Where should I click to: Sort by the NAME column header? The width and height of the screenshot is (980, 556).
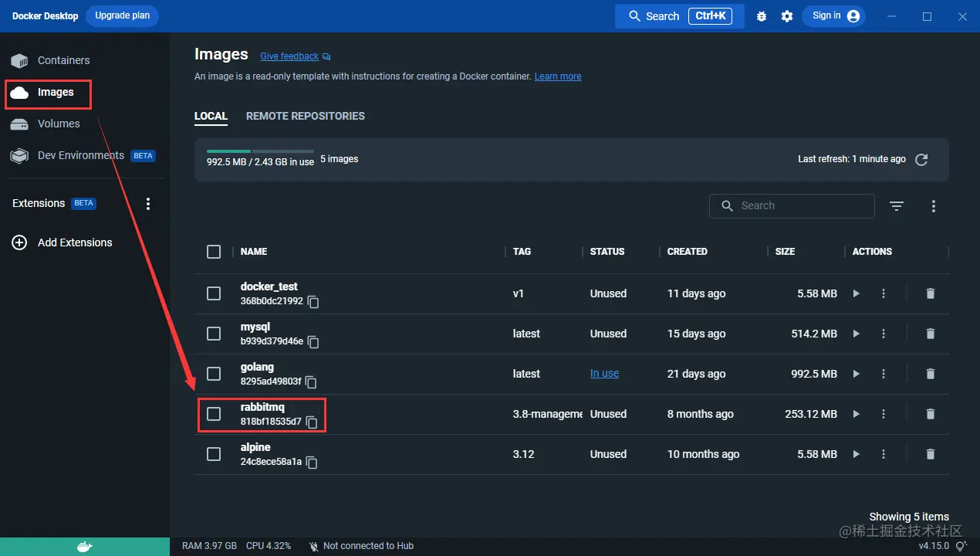pyautogui.click(x=254, y=252)
